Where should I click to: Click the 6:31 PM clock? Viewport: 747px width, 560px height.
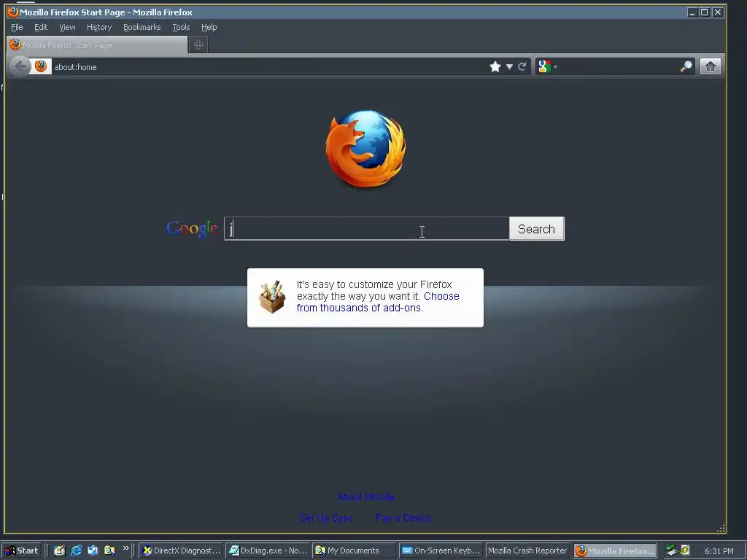(719, 551)
